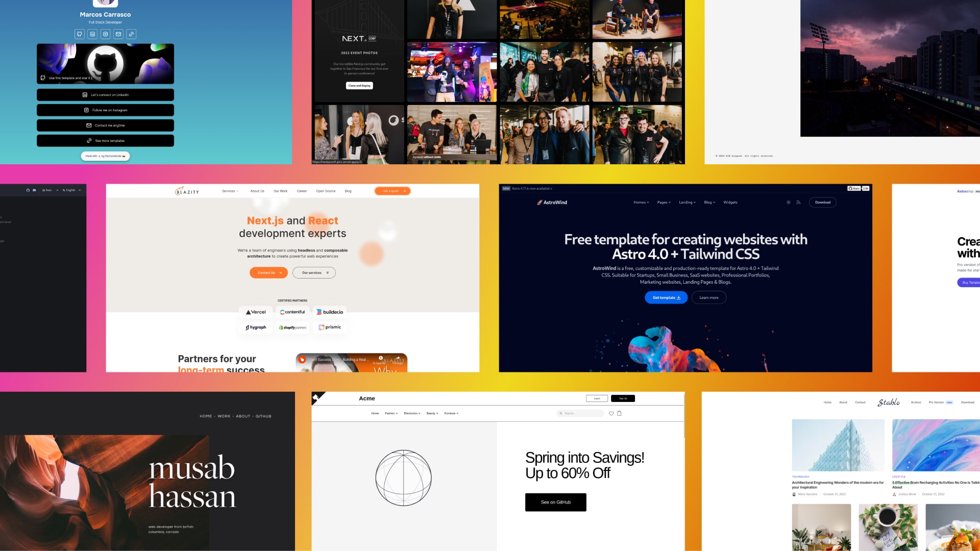Open the Homes dropdown on AstroWind navbar
The height and width of the screenshot is (551, 980).
coord(641,203)
